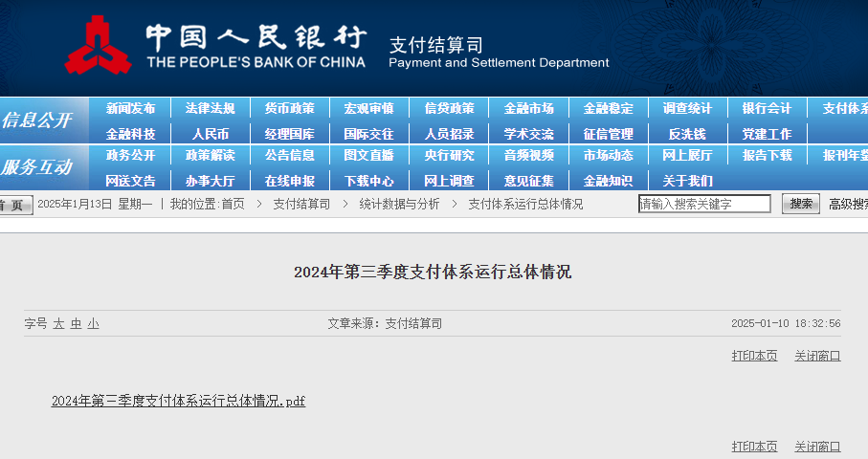The height and width of the screenshot is (459, 868).
Task: Go to 人员招录 page
Action: (450, 134)
